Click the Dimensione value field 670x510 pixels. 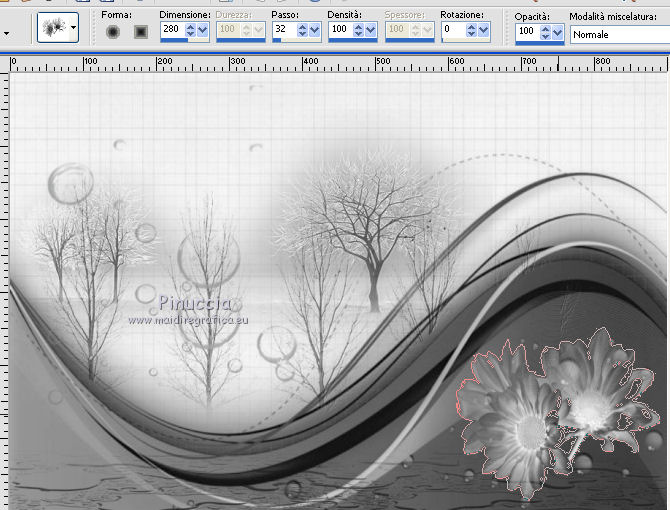click(x=173, y=29)
